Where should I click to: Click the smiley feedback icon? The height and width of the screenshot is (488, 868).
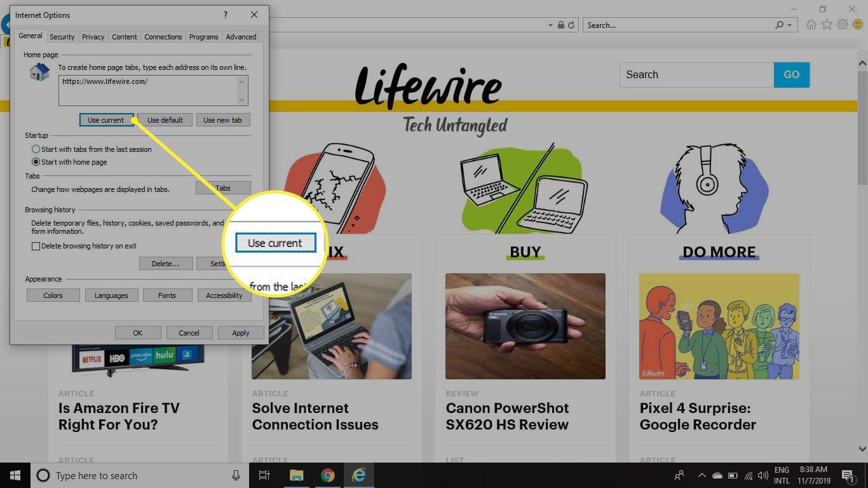(x=858, y=25)
